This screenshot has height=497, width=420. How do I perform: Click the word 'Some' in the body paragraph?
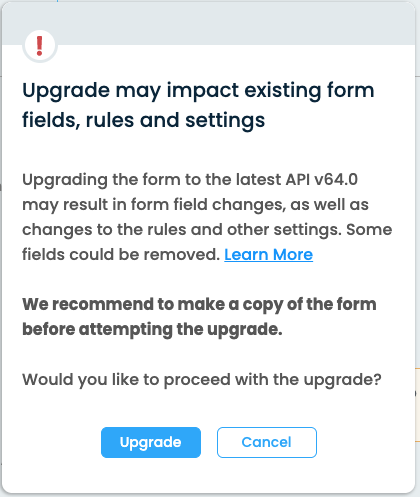[x=369, y=230]
